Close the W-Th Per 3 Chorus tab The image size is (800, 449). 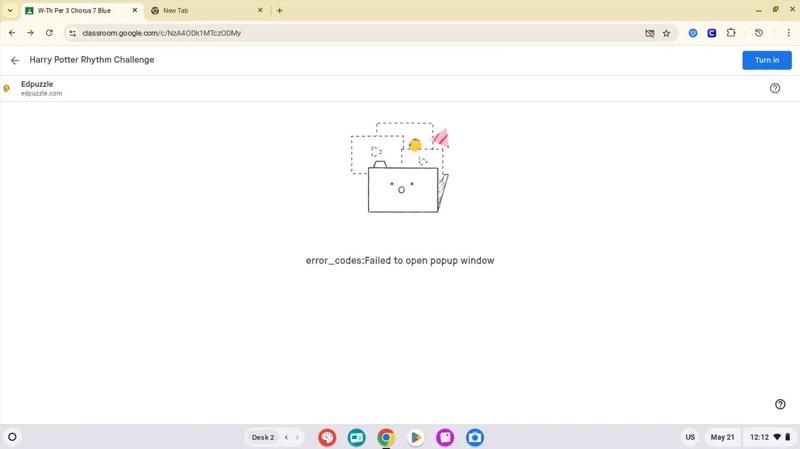tap(135, 10)
